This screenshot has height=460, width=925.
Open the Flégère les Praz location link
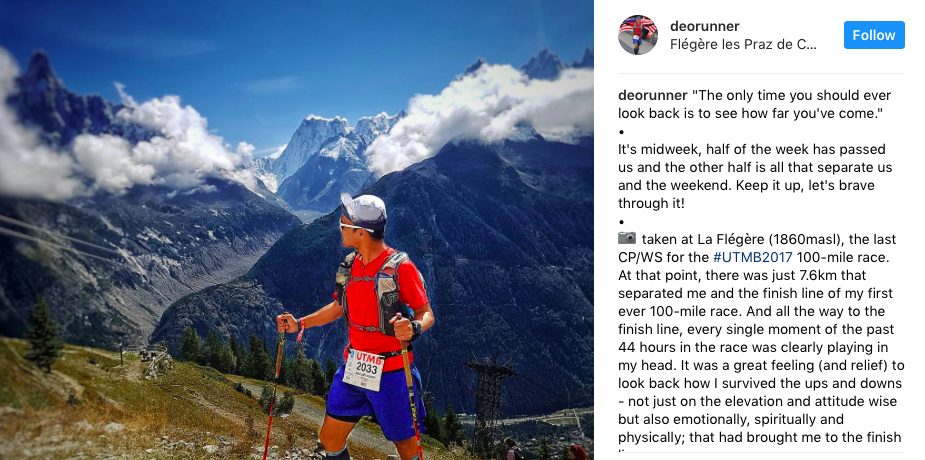[x=743, y=45]
